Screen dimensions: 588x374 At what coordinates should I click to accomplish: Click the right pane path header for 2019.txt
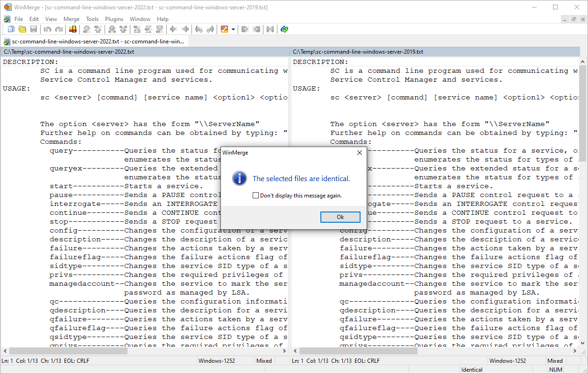436,52
